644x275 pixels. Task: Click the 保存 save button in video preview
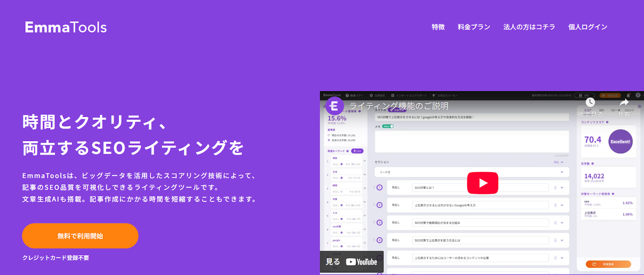coord(584,96)
